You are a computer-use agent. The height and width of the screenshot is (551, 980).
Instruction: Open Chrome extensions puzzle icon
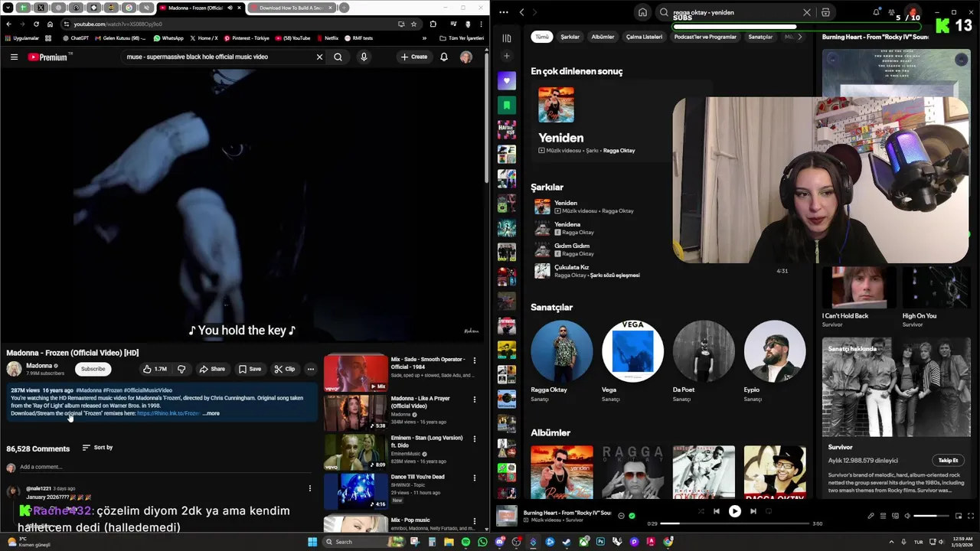click(433, 24)
